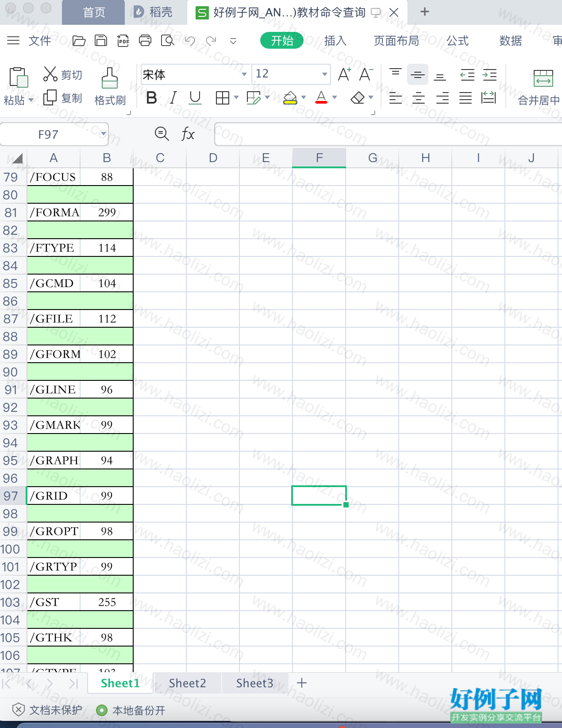The width and height of the screenshot is (562, 728).
Task: Toggle Bold formatting
Action: click(151, 97)
